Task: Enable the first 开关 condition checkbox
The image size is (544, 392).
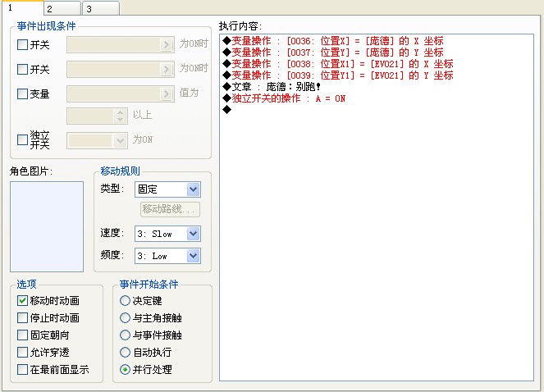Action: [x=22, y=44]
